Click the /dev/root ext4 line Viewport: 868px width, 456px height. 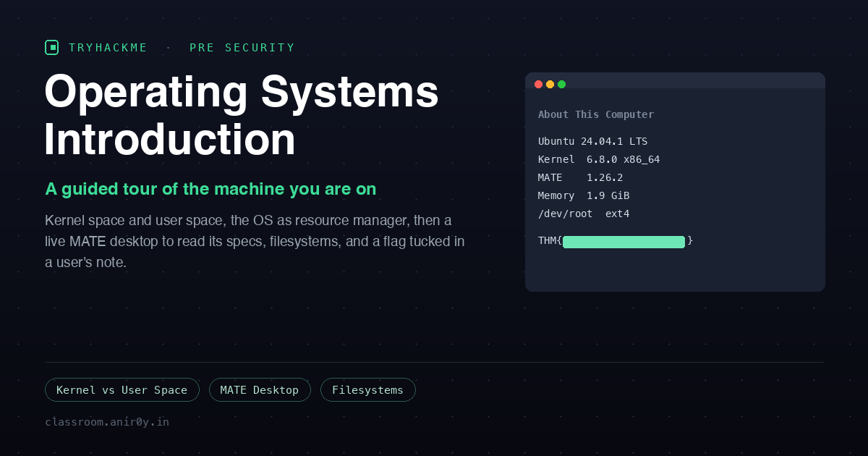584,214
